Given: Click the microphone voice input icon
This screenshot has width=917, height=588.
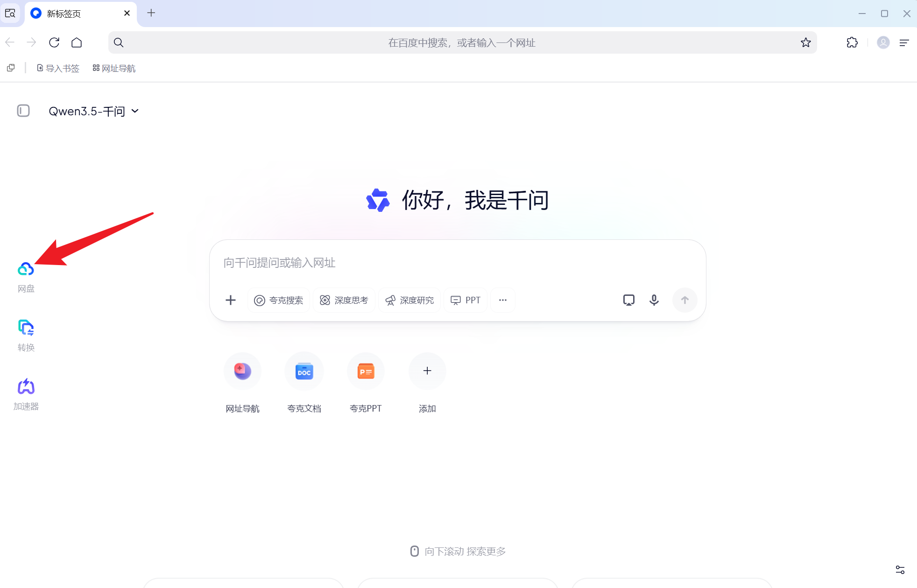Looking at the screenshot, I should [654, 300].
